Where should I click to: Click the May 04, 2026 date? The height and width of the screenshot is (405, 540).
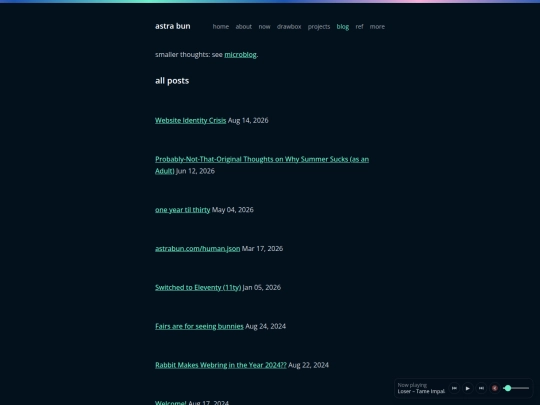pyautogui.click(x=232, y=210)
